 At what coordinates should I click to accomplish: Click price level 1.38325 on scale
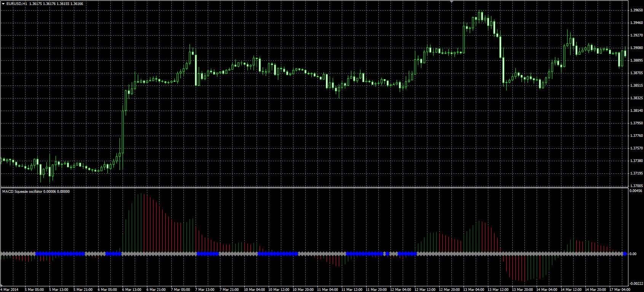coord(636,98)
